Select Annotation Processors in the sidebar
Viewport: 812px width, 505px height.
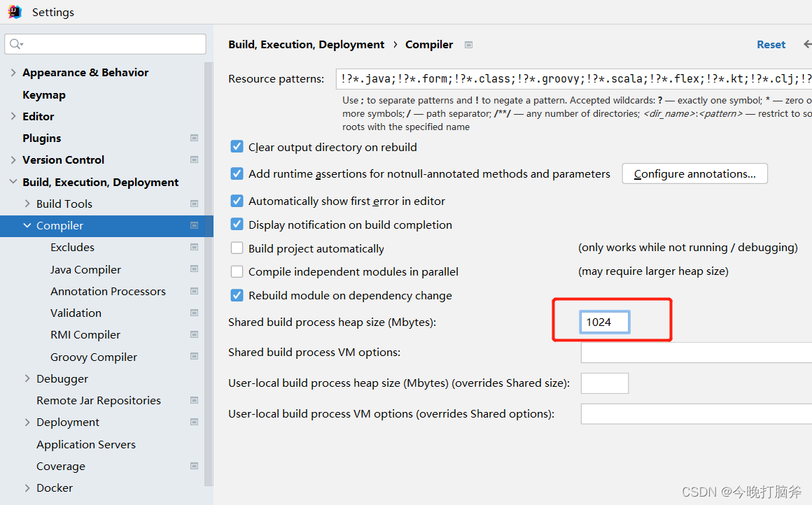(x=108, y=291)
